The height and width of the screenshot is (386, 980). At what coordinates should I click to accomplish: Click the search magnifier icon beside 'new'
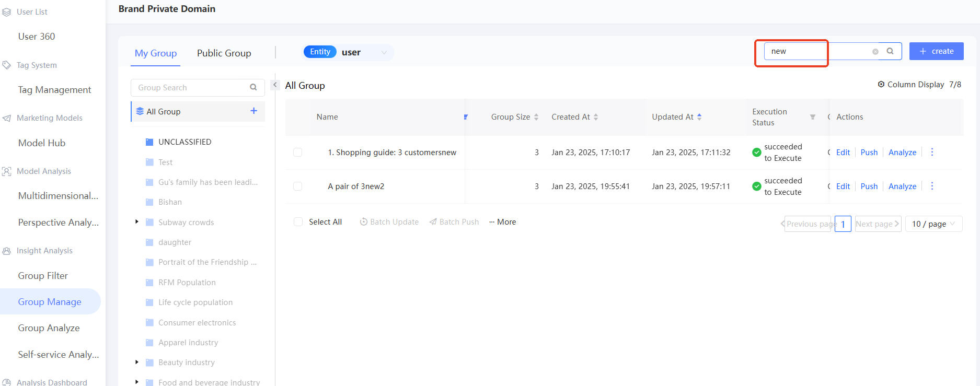(x=890, y=51)
